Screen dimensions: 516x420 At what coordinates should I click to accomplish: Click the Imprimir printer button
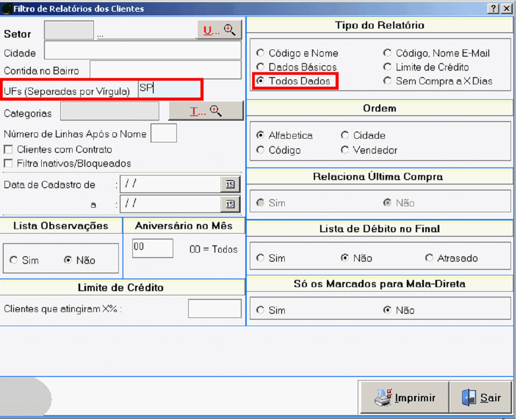pyautogui.click(x=404, y=398)
